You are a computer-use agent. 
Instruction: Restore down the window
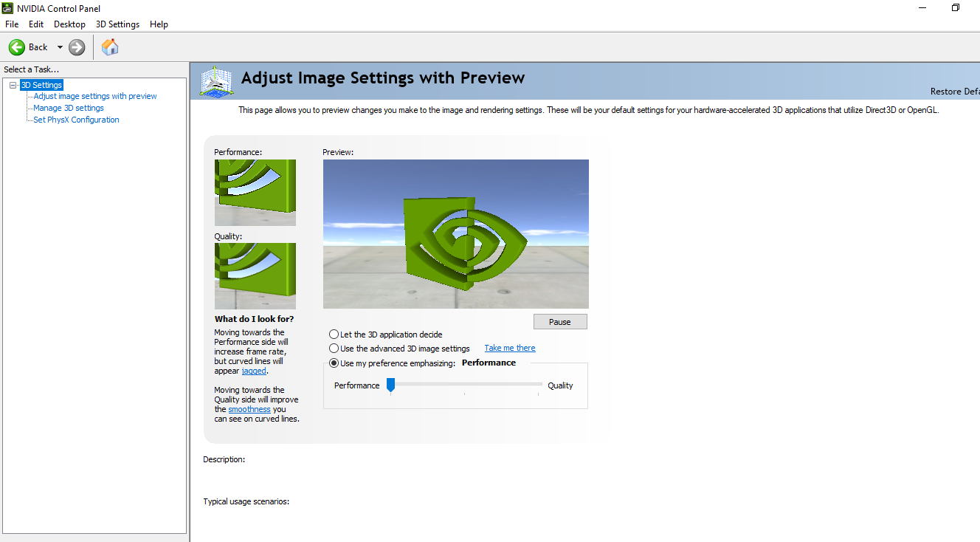[x=956, y=7]
